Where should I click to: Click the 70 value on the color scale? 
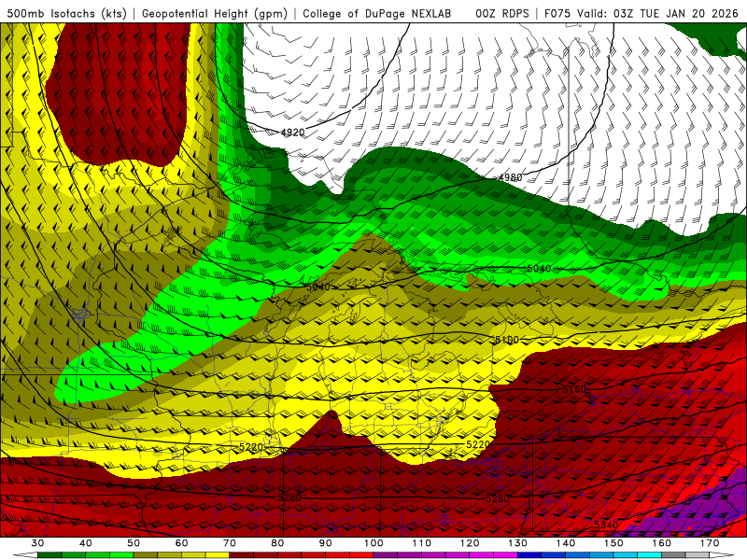click(230, 543)
